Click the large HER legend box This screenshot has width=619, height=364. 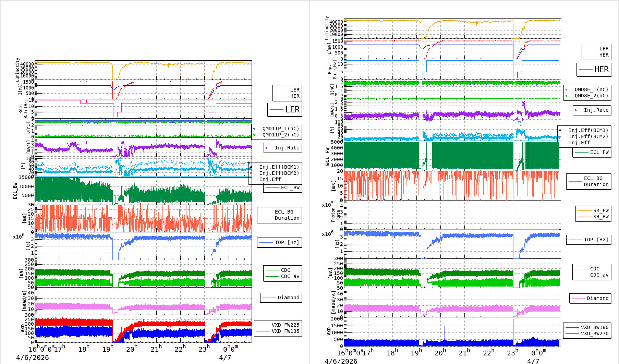click(594, 70)
